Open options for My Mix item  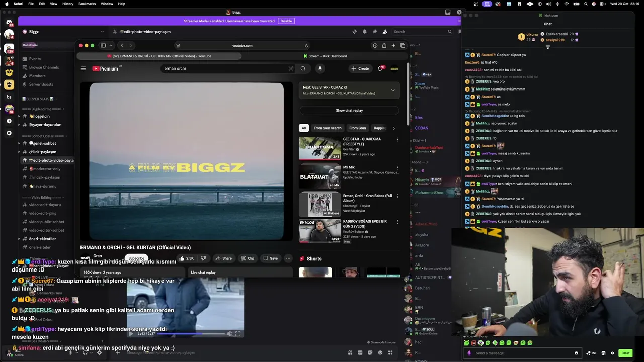pyautogui.click(x=398, y=168)
